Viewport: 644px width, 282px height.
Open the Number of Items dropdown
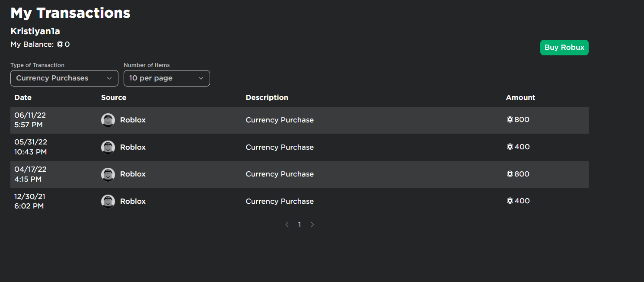(x=166, y=78)
